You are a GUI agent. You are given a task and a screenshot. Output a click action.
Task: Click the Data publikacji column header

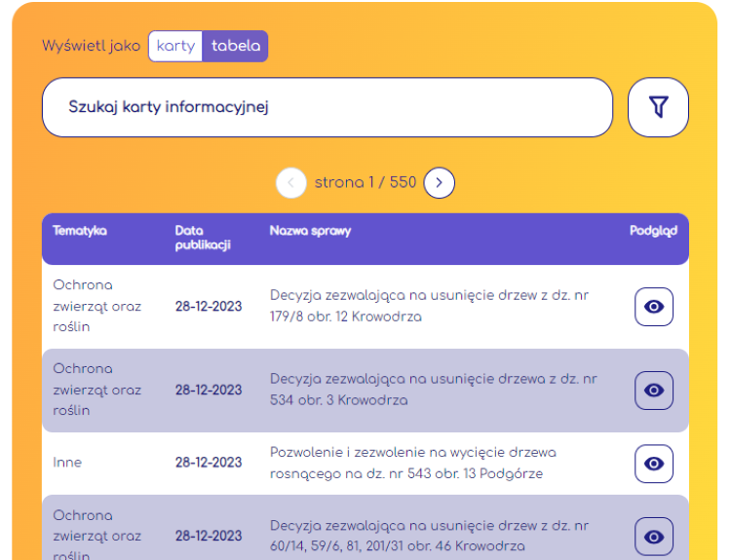(203, 238)
